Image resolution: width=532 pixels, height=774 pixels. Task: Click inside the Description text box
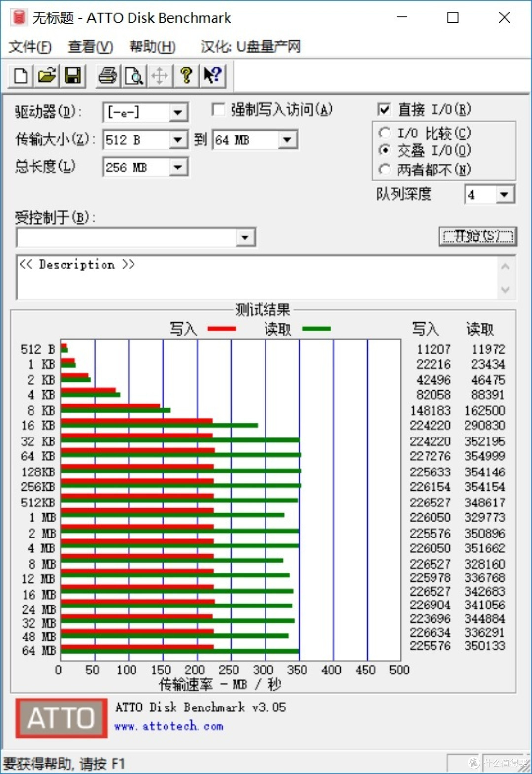[256, 277]
